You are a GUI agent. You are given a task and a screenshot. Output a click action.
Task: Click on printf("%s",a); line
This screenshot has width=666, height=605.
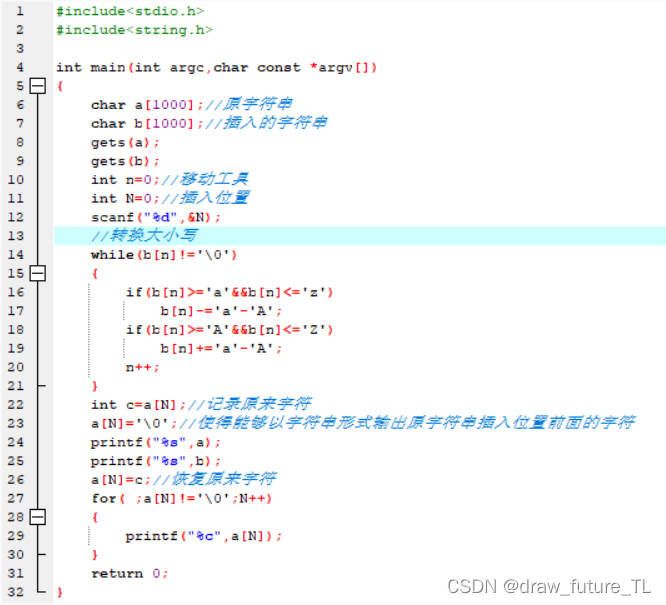click(x=155, y=442)
